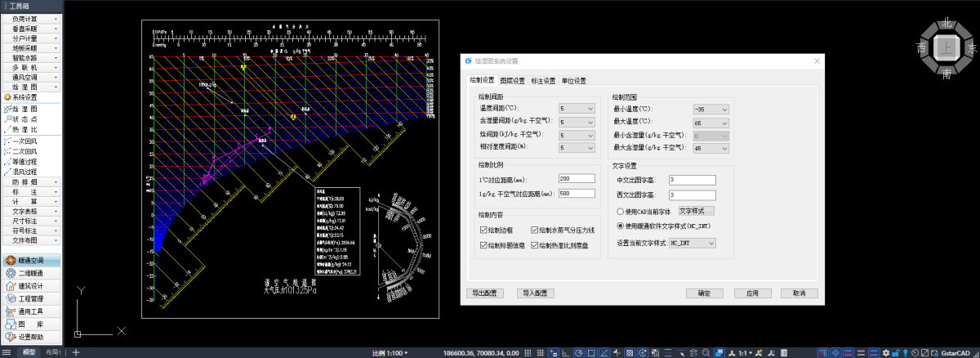Switch to the 暖通空调 module
Viewport: 980px width, 358px height.
tap(31, 261)
